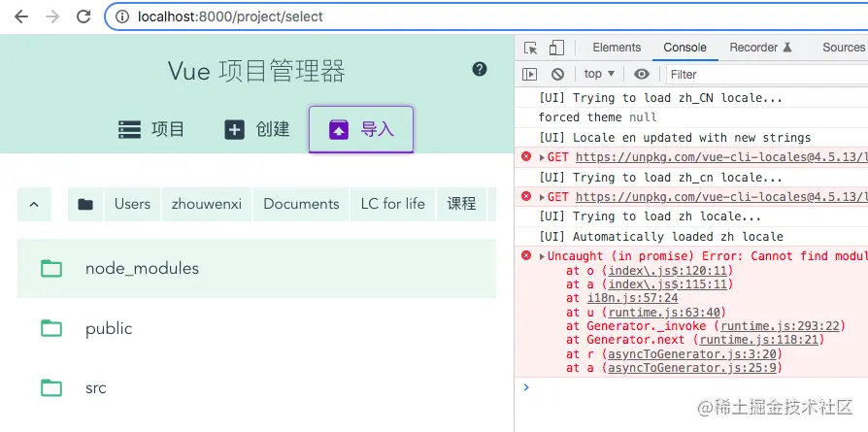
Task: Open the Sources tab in DevTools
Action: 844,48
